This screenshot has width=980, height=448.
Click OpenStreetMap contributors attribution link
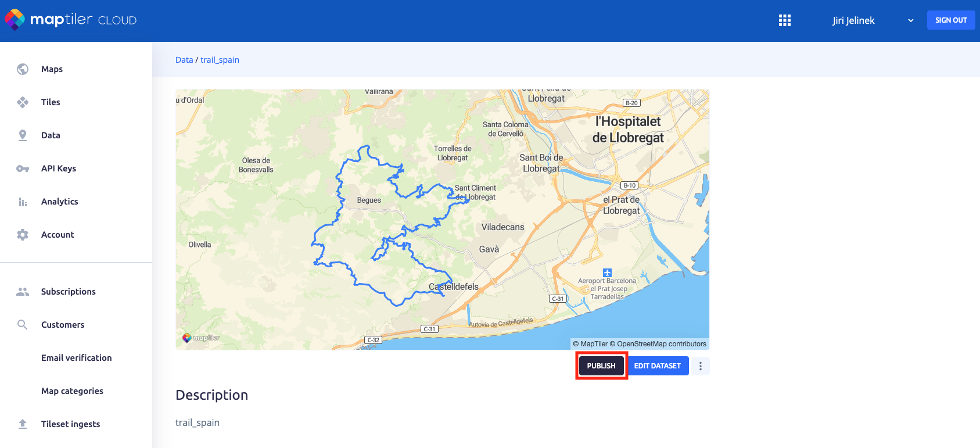pyautogui.click(x=658, y=344)
